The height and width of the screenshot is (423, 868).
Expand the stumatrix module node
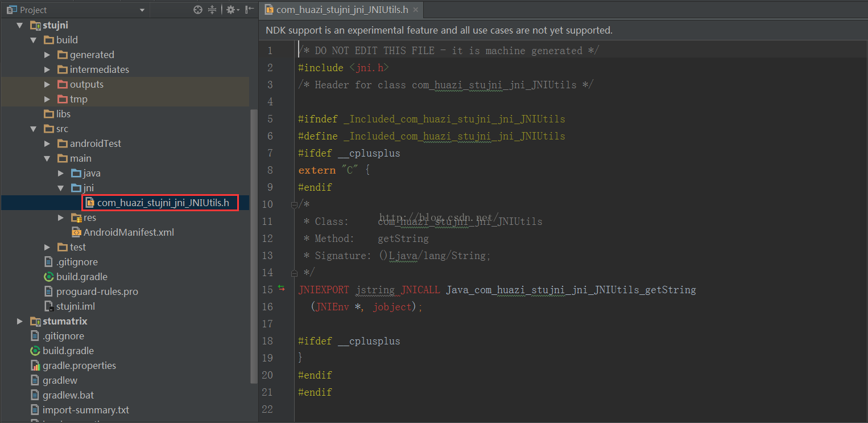pos(20,321)
